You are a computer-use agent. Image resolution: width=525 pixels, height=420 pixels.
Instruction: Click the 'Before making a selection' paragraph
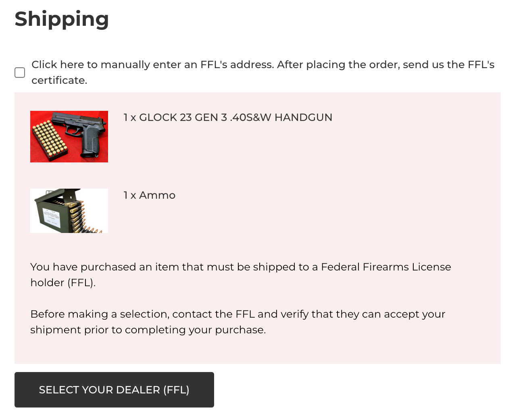click(237, 314)
